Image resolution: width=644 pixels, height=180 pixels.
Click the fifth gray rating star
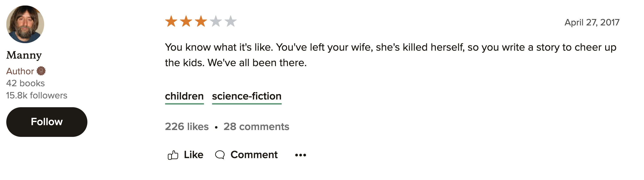tap(230, 21)
